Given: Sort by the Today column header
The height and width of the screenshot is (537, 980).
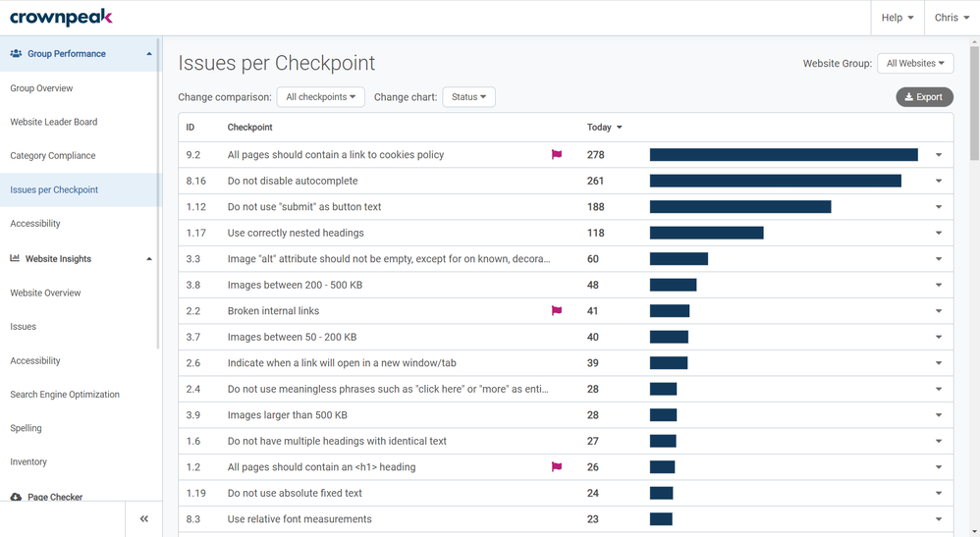Looking at the screenshot, I should [604, 127].
